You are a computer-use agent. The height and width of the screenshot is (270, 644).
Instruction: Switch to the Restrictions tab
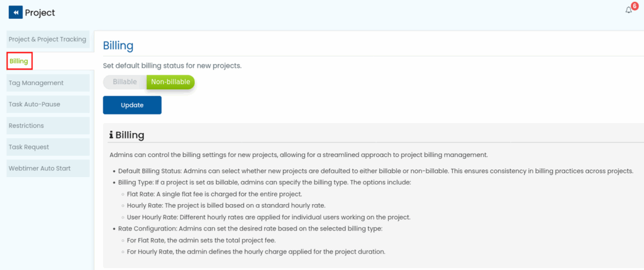tap(26, 126)
